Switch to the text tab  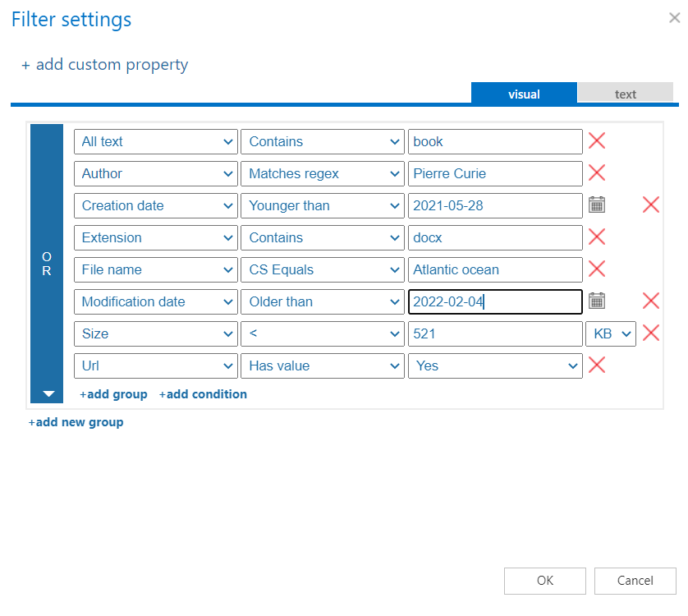pos(626,94)
